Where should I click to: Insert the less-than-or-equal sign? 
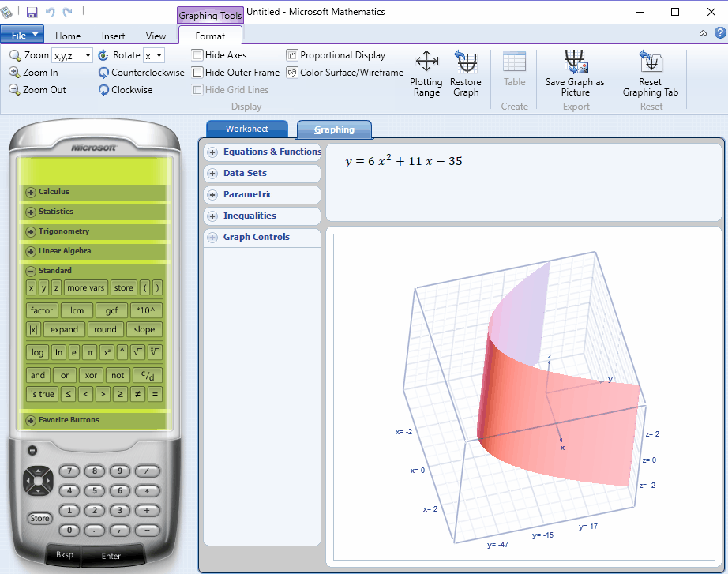(68, 394)
